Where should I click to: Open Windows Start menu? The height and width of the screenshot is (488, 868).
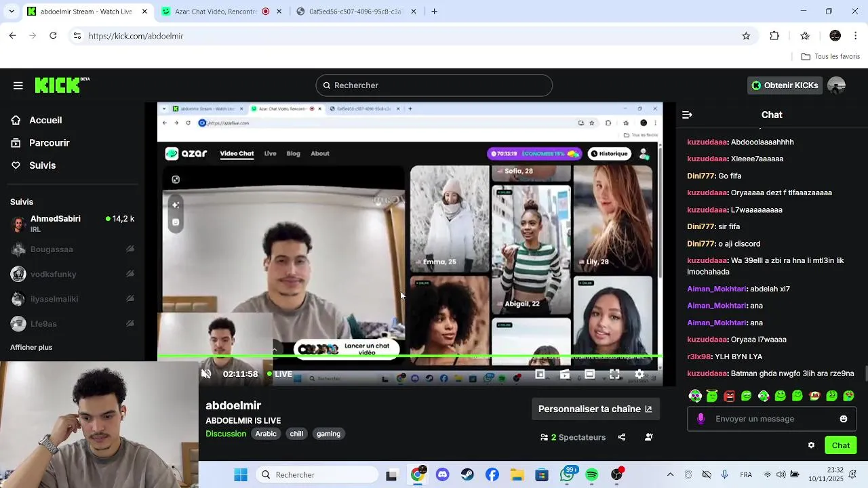click(x=241, y=475)
